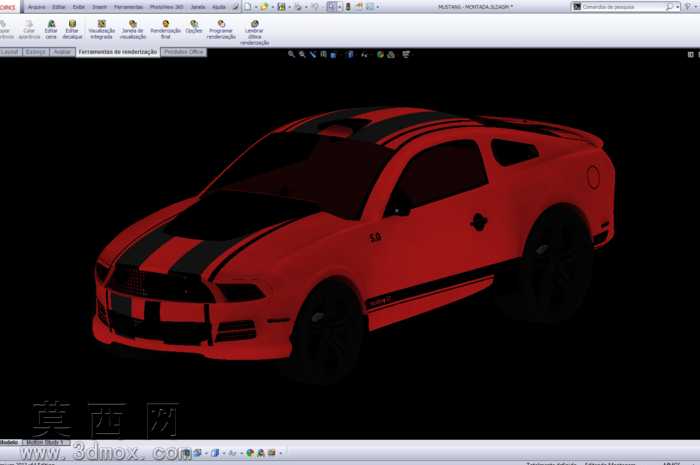
Task: Open Ajuda menu
Action: point(218,7)
